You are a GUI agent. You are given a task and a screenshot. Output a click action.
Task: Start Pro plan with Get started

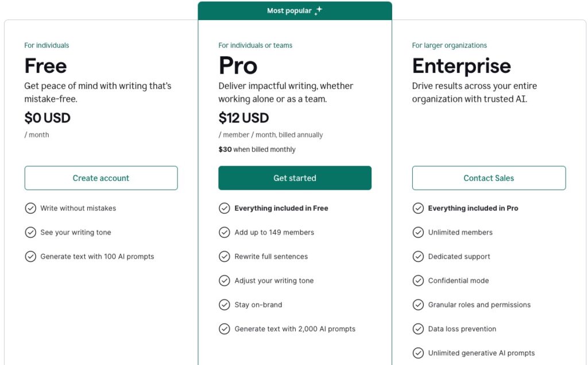click(x=295, y=178)
